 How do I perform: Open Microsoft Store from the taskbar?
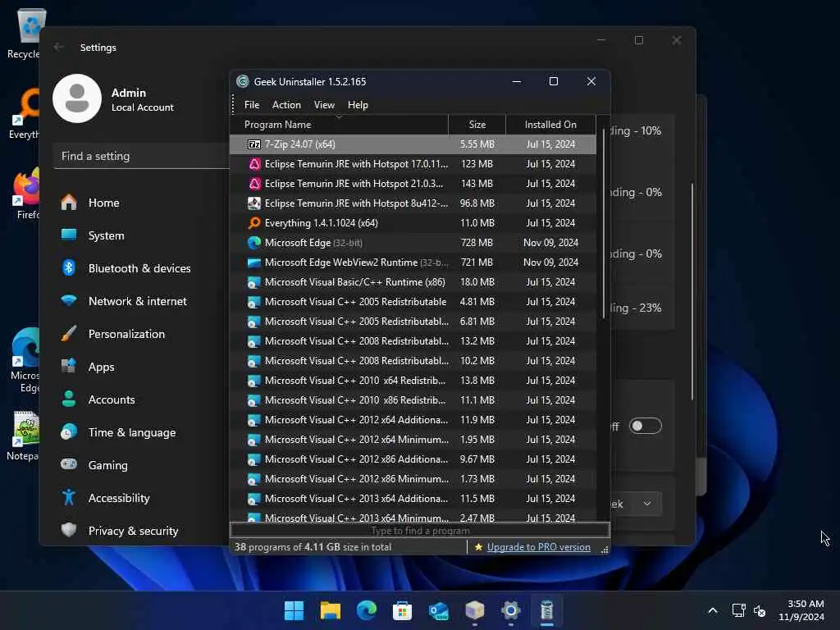click(x=402, y=610)
